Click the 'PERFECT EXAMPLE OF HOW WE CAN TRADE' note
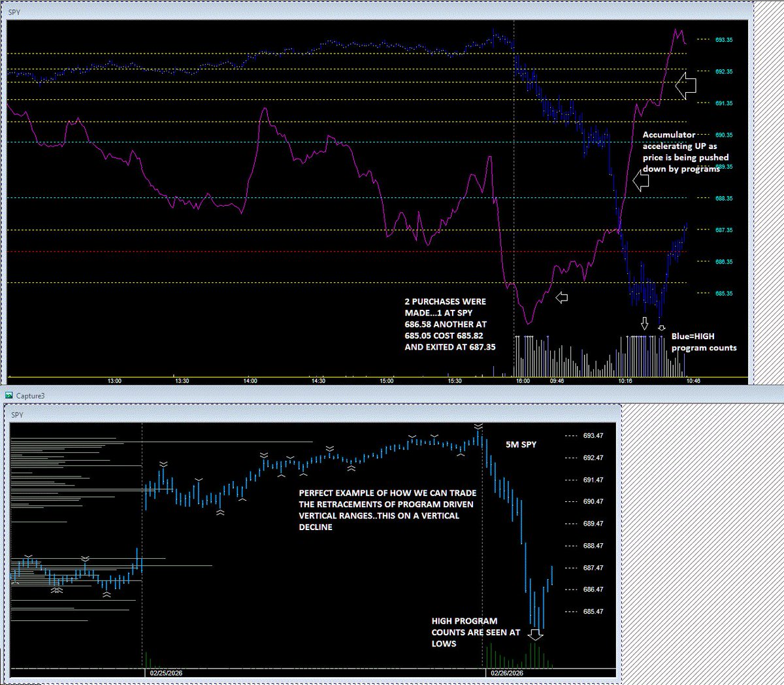Image resolution: width=784 pixels, height=685 pixels. point(387,510)
